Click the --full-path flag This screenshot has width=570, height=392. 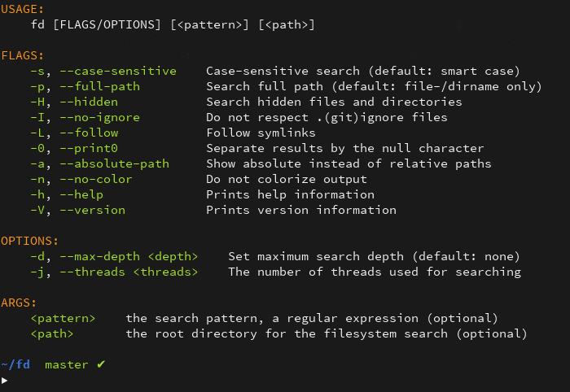pos(100,87)
